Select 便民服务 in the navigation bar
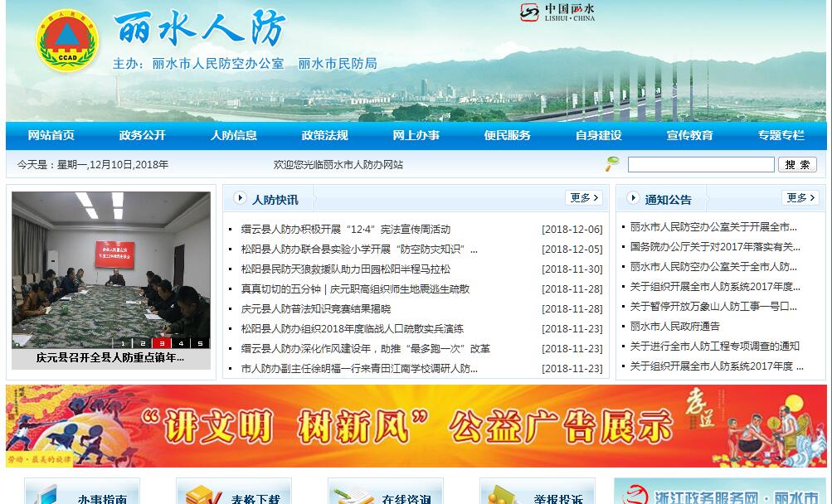Screen dimensions: 832x504 point(508,135)
